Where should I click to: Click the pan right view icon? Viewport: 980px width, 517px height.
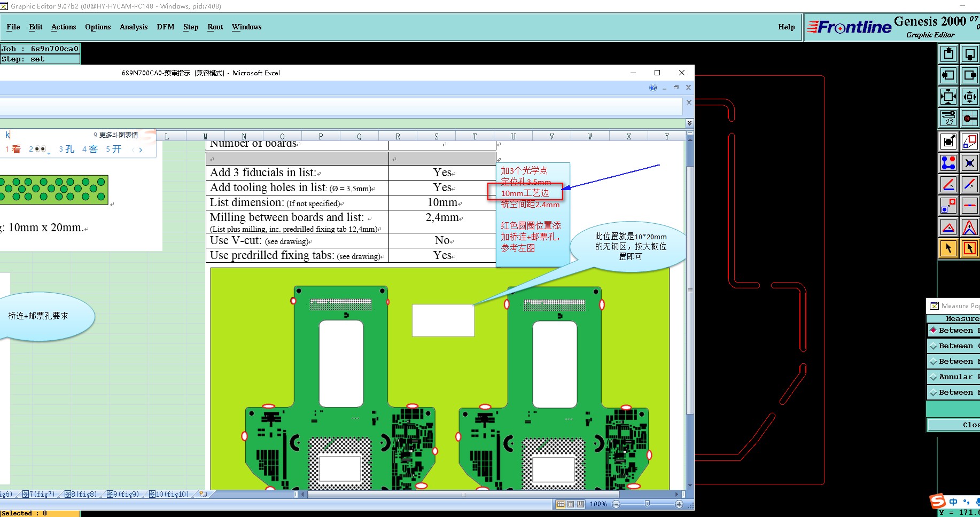[970, 75]
